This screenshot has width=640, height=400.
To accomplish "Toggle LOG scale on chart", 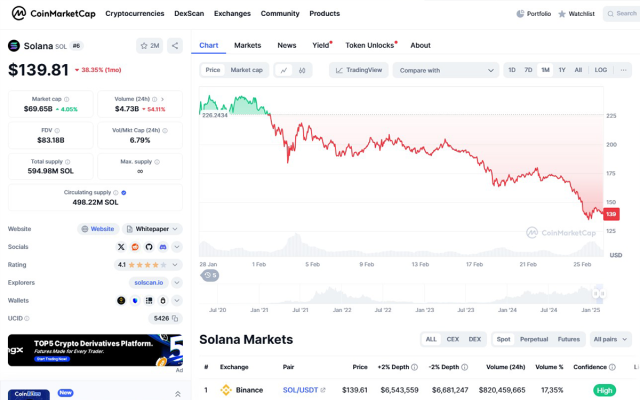I will [x=600, y=70].
